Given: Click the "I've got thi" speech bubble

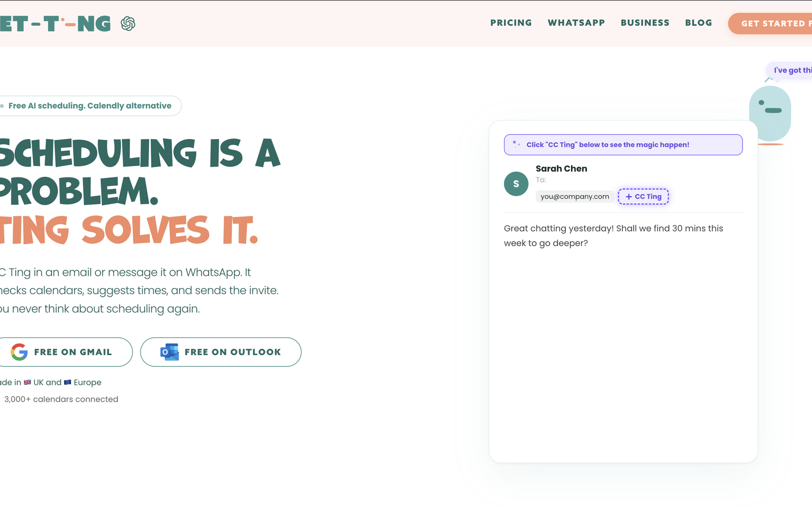Looking at the screenshot, I should (x=790, y=70).
